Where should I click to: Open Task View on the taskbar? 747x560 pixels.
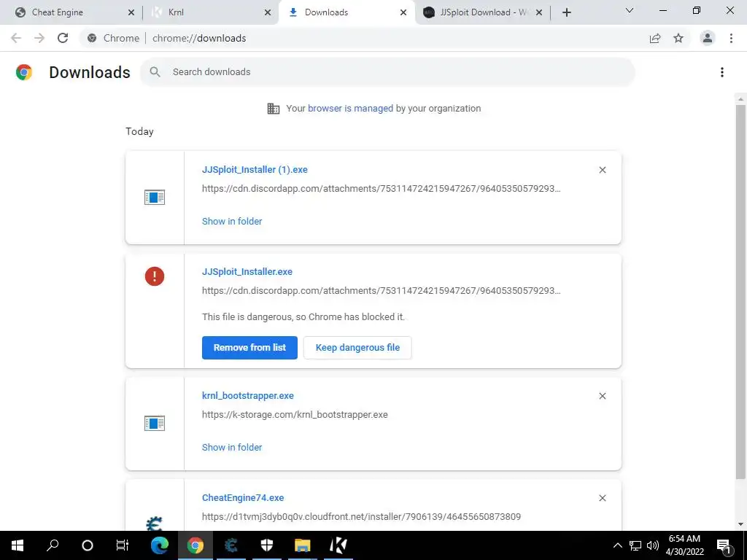(x=123, y=545)
